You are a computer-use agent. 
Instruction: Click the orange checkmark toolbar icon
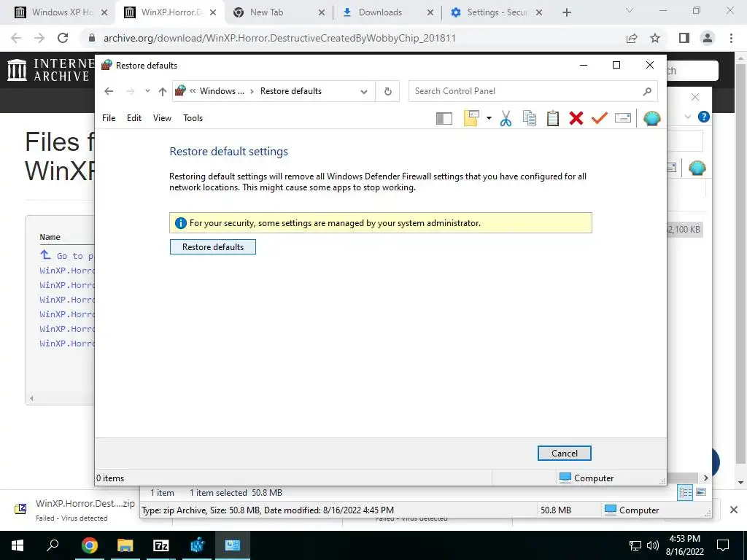[600, 118]
